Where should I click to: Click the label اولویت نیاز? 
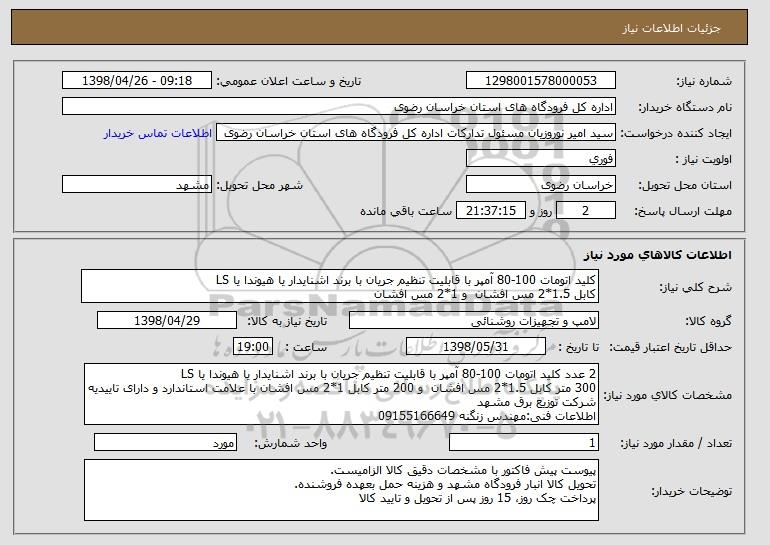pos(703,159)
